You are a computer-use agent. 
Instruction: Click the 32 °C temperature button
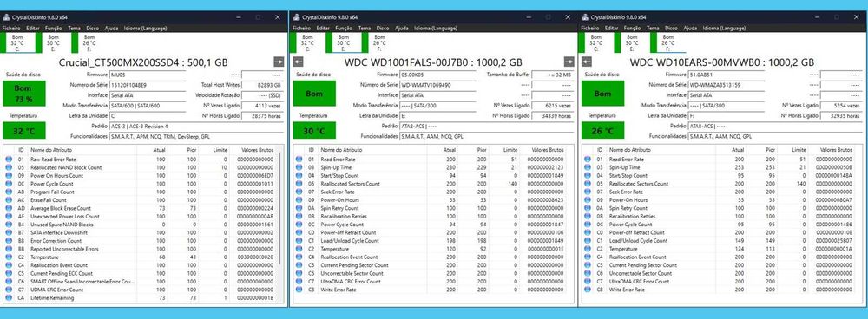pyautogui.click(x=24, y=131)
